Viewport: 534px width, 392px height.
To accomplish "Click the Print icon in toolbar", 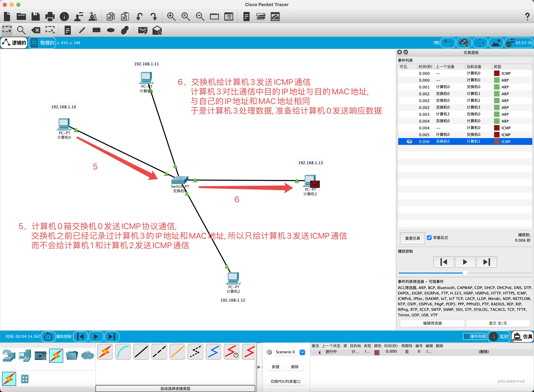I will coord(50,16).
